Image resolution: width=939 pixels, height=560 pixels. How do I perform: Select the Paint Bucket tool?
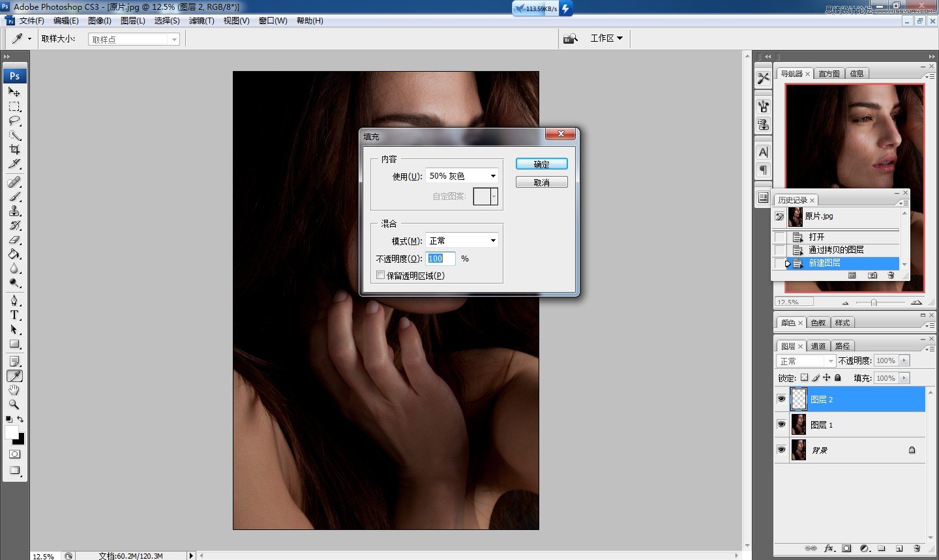[x=14, y=254]
